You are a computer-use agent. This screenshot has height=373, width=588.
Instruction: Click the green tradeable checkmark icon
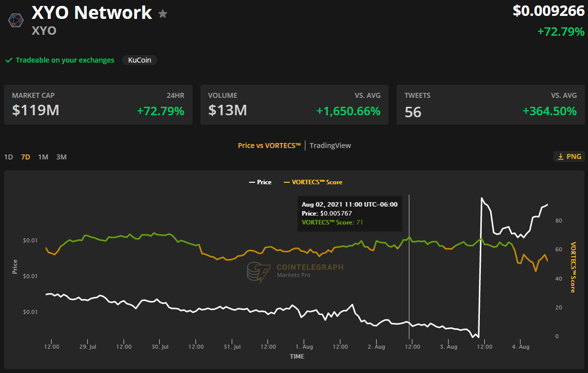point(8,60)
